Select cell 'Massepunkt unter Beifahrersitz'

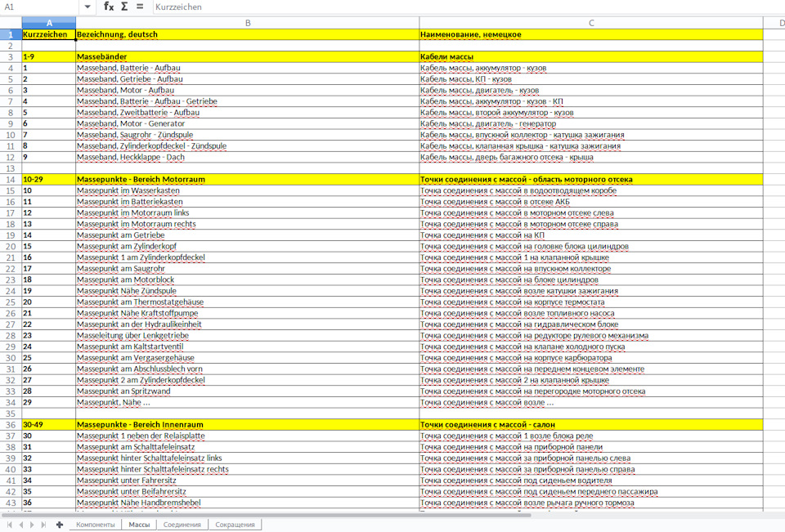pos(248,491)
